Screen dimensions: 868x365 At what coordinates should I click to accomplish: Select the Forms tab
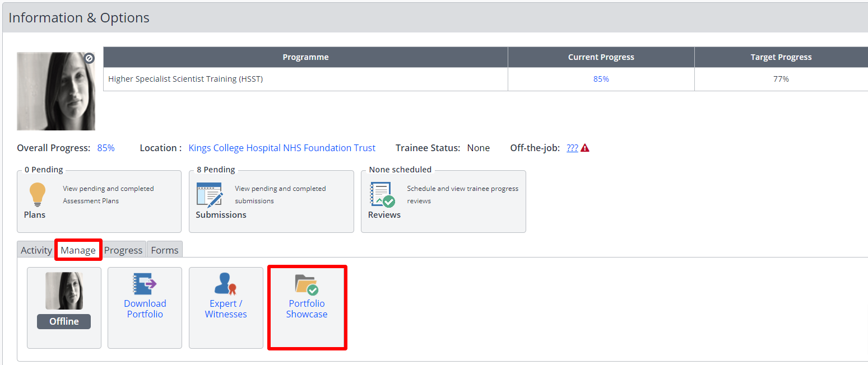click(x=165, y=250)
